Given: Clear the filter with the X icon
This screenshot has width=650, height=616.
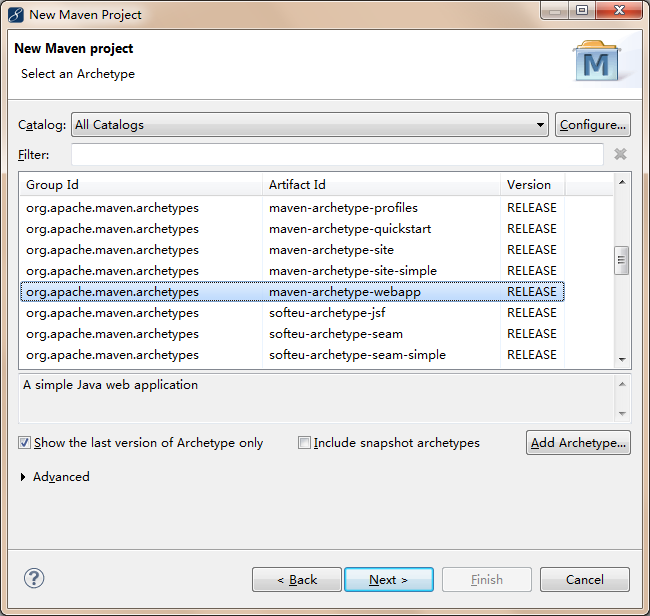Looking at the screenshot, I should pyautogui.click(x=620, y=154).
